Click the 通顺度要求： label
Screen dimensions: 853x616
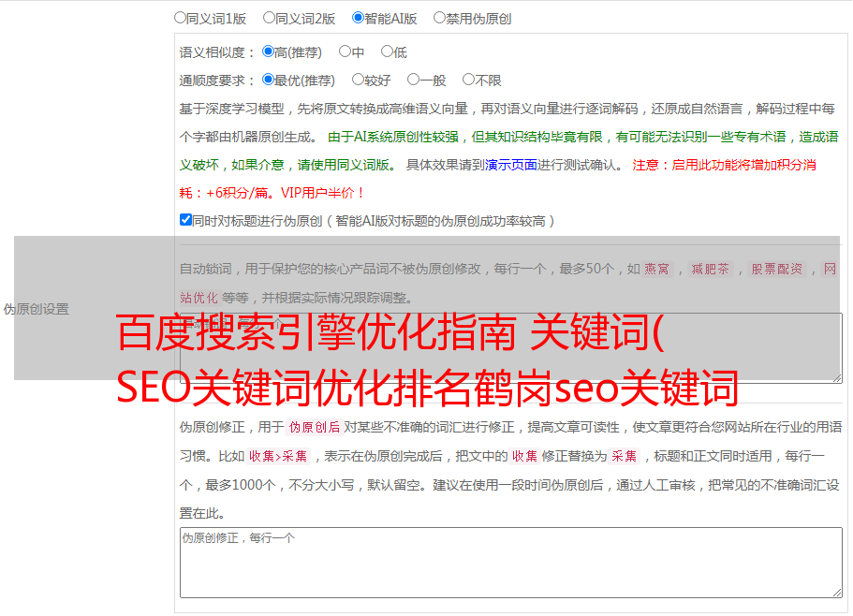(217, 81)
